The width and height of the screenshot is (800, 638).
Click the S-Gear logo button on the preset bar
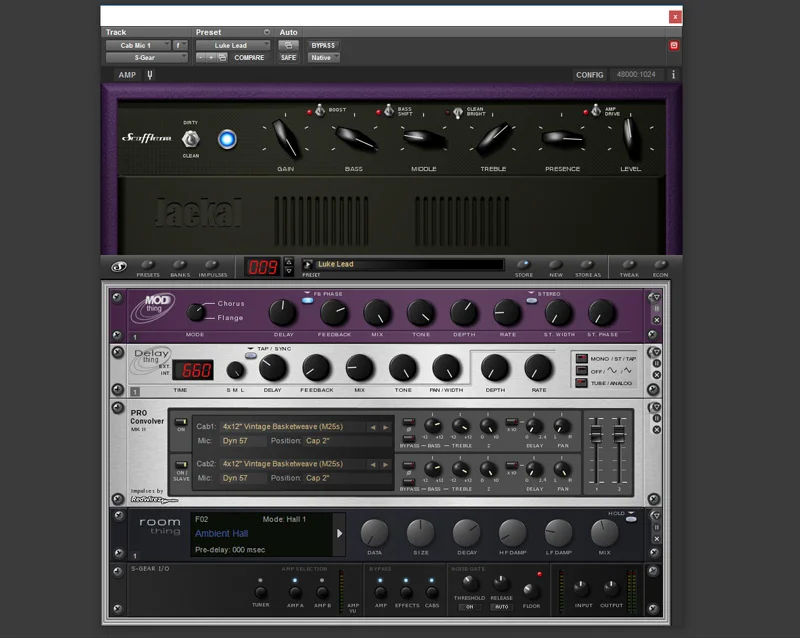(118, 266)
